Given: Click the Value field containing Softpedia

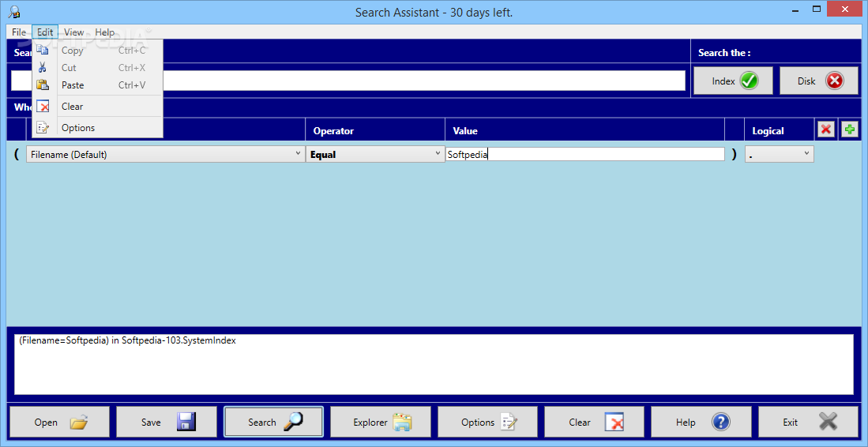Looking at the screenshot, I should point(585,154).
